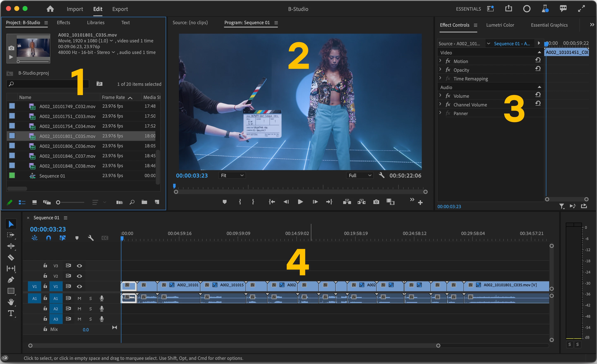Viewport: 597px width, 364px height.
Task: Reset the Opacity effect
Action: click(x=538, y=69)
